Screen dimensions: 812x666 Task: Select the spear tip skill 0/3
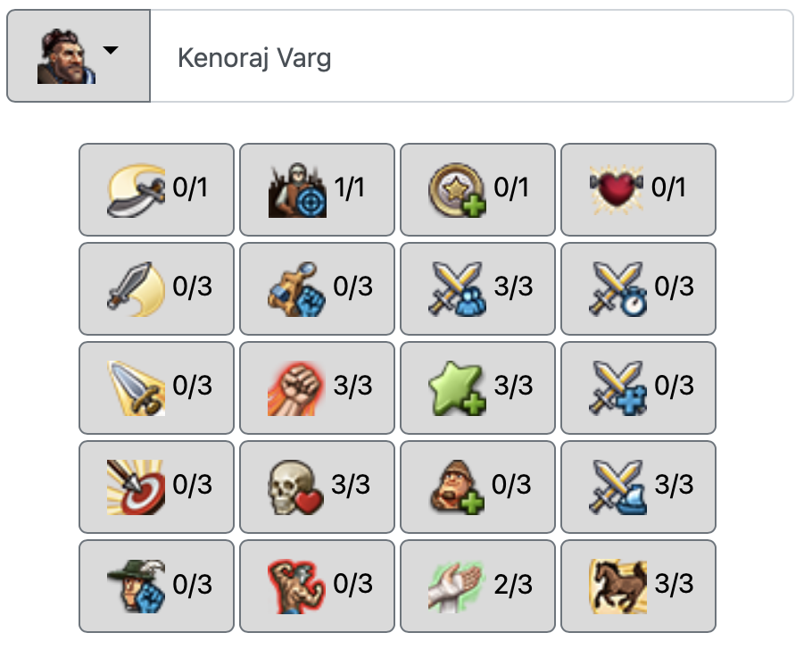[157, 387]
